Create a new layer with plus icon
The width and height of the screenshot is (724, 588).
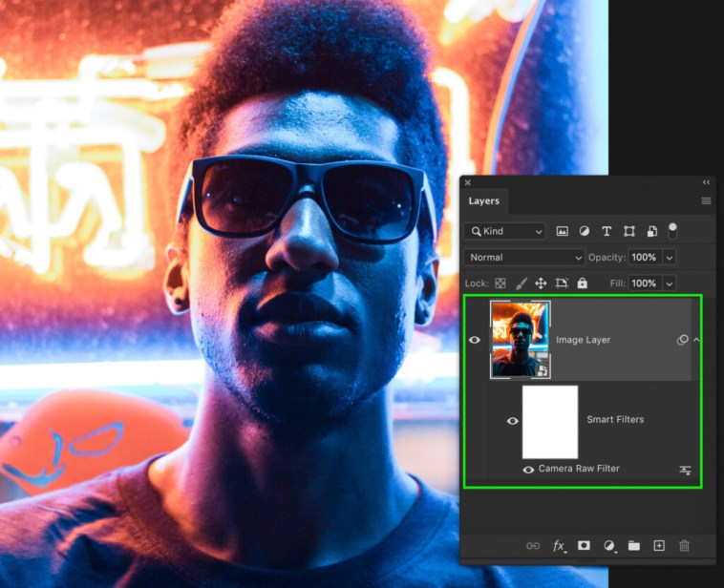click(659, 545)
